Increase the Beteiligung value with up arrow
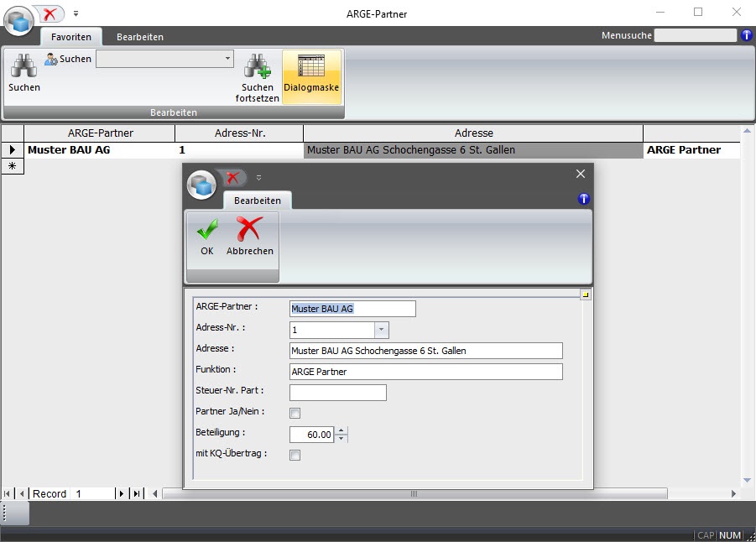The width and height of the screenshot is (756, 542). click(341, 430)
